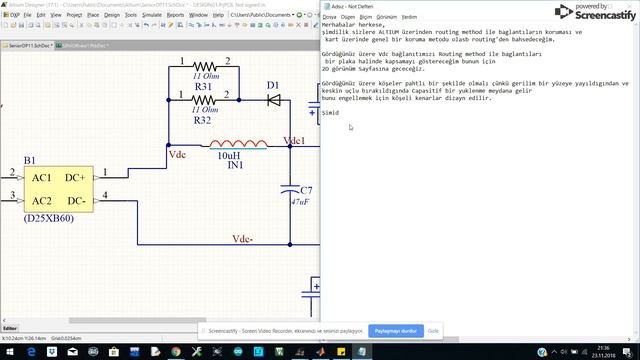The width and height of the screenshot is (640, 360).
Task: Open the Simulate menu
Action: click(x=151, y=15)
